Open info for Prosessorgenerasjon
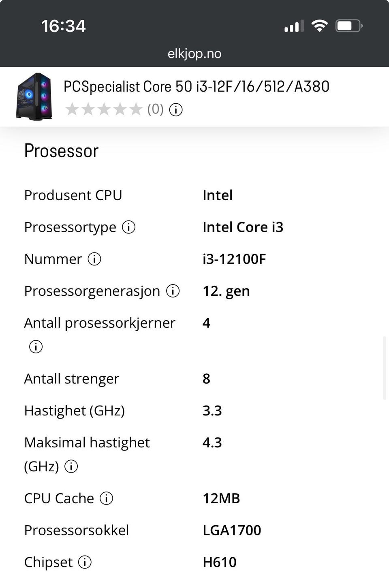The image size is (389, 588). pos(173,291)
